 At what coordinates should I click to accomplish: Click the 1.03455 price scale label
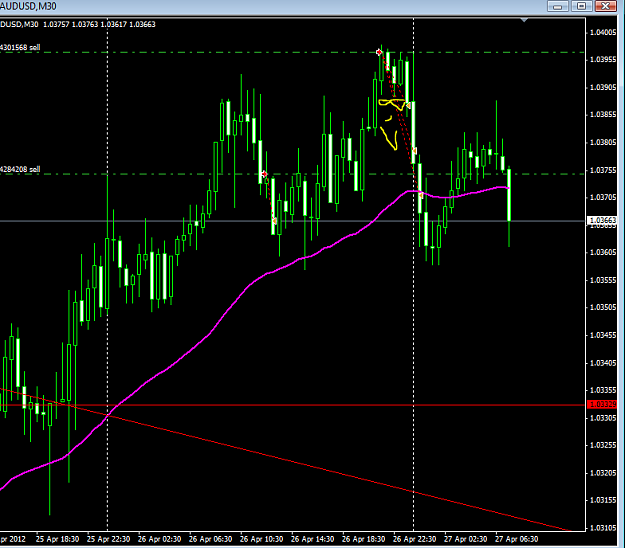(x=603, y=335)
